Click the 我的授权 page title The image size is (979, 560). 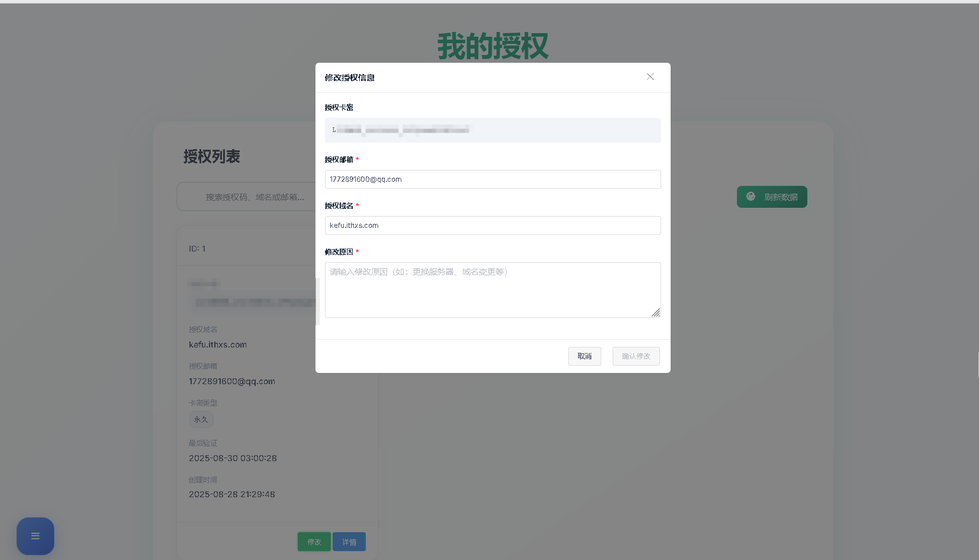click(492, 44)
